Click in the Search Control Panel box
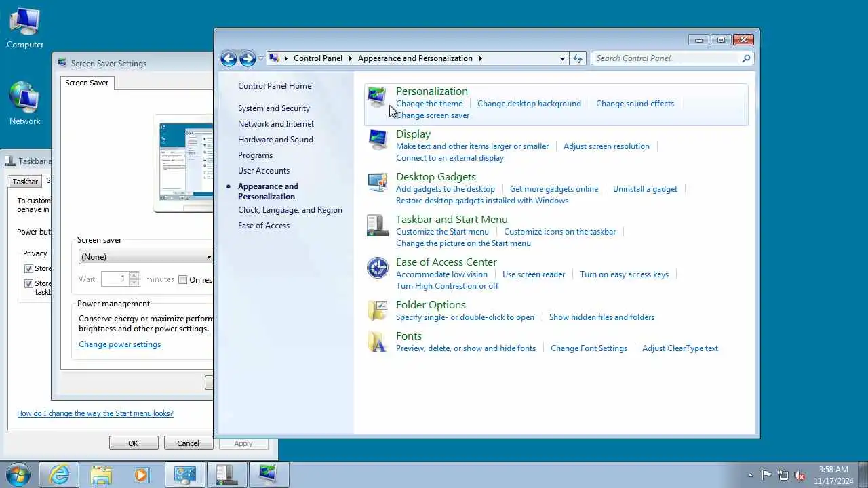 pos(666,58)
